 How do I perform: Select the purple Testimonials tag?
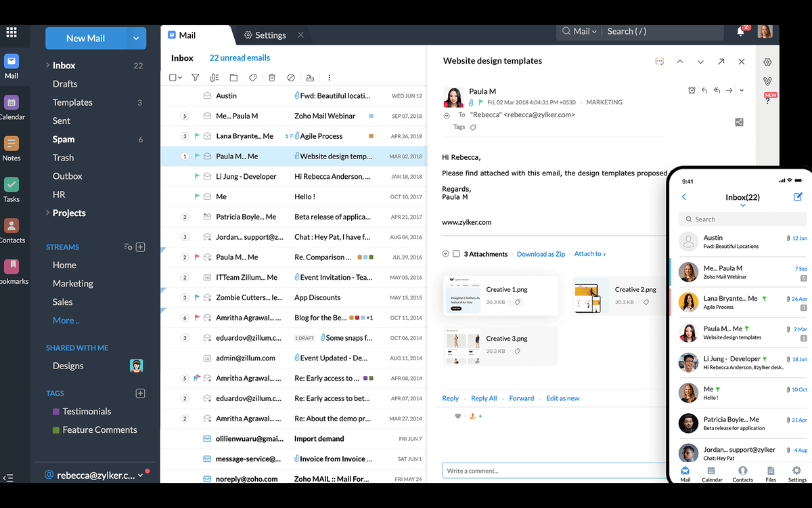click(x=82, y=411)
